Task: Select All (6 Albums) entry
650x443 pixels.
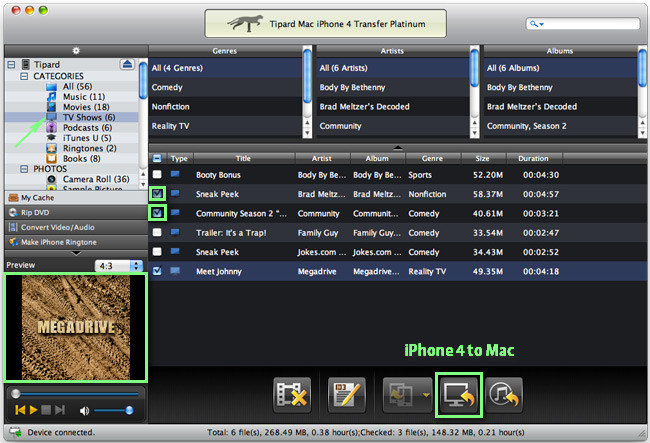Action: [x=560, y=68]
